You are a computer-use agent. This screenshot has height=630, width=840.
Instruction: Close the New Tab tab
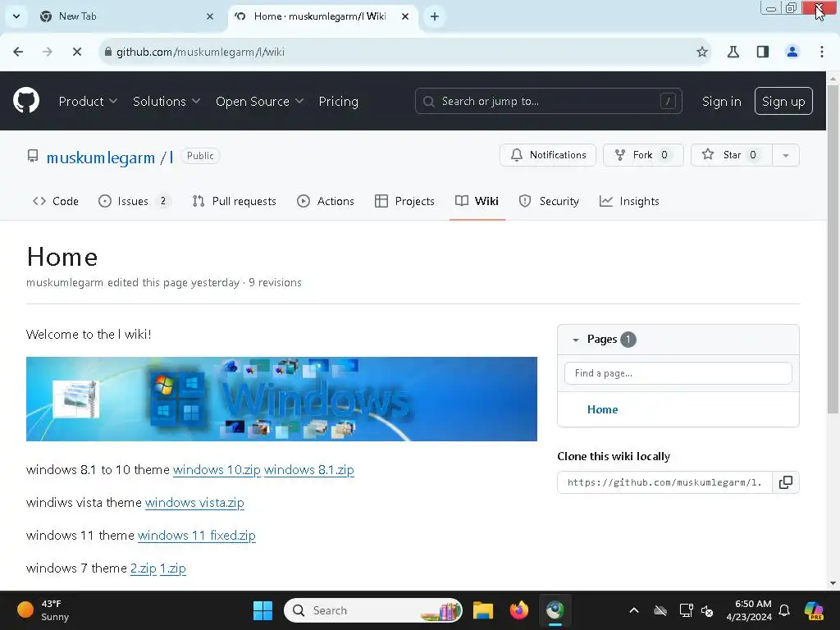[x=210, y=16]
